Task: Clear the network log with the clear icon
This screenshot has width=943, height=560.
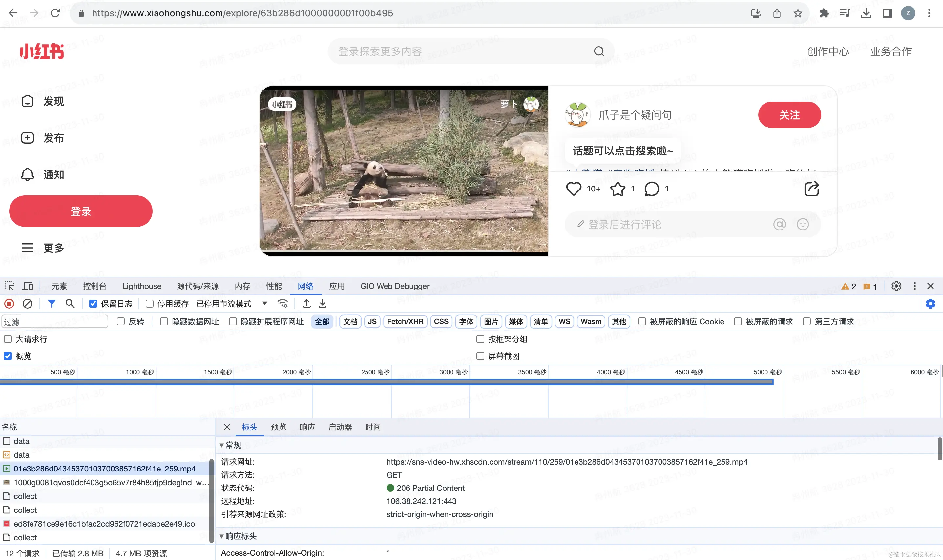Action: click(28, 303)
